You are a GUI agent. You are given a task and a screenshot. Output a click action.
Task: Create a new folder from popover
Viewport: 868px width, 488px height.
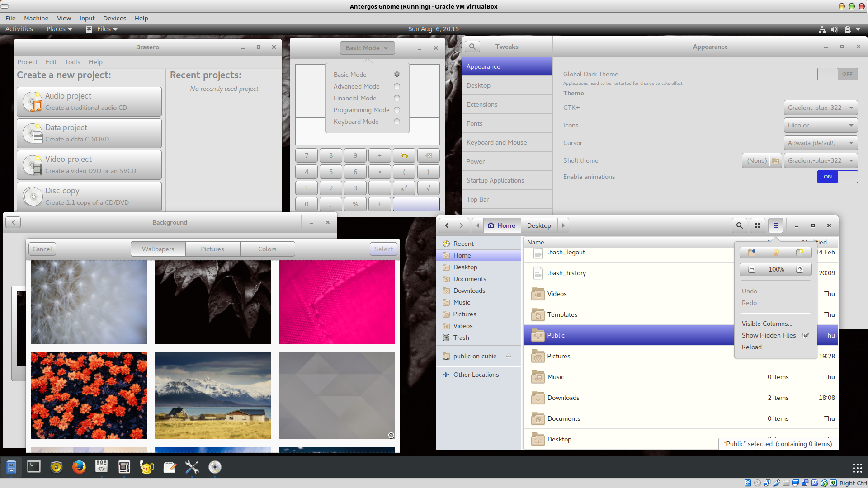[752, 253]
